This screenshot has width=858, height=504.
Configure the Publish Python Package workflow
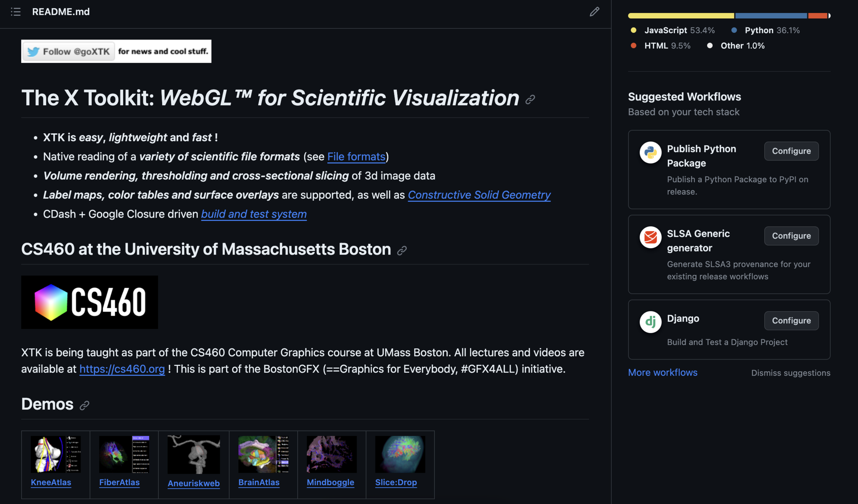pos(791,151)
